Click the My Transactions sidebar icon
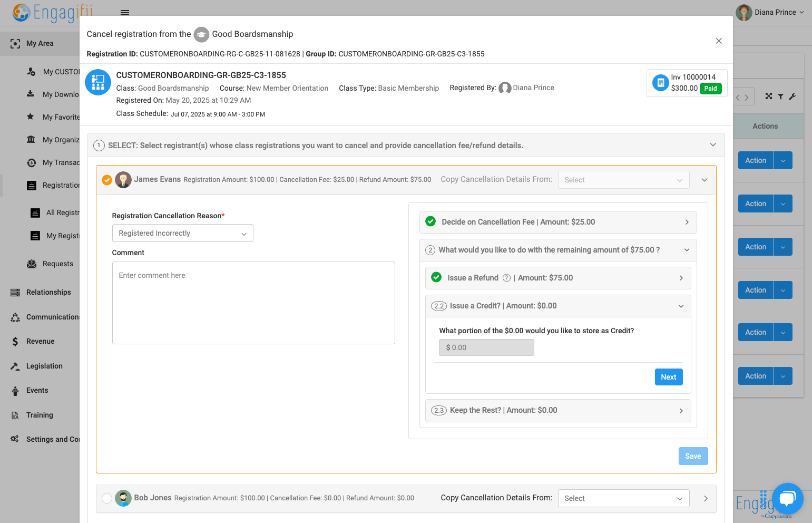Viewport: 812px width, 523px height. pos(32,162)
